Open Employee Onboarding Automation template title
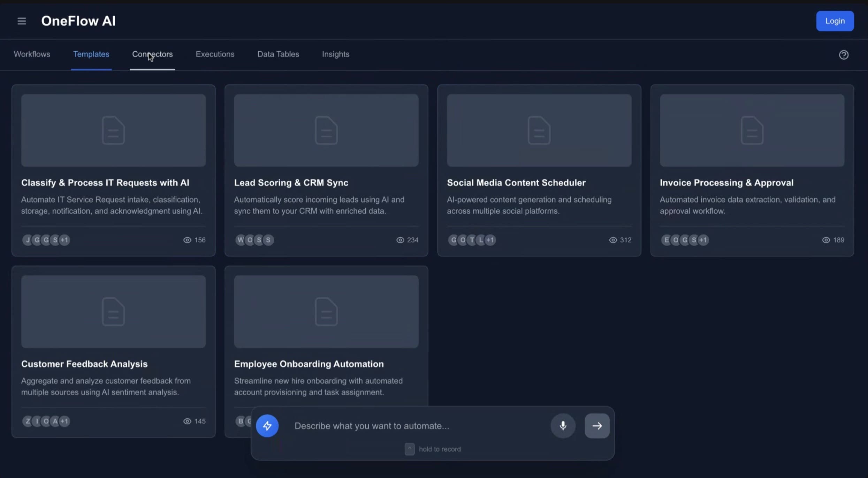 point(309,364)
